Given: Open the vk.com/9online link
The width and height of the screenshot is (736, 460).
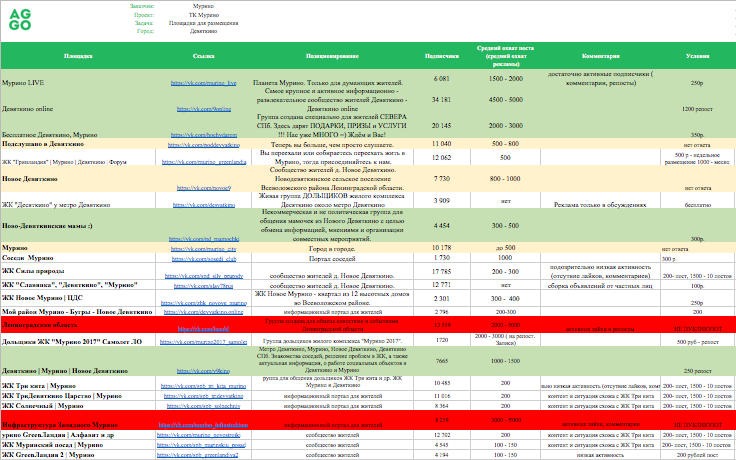Looking at the screenshot, I should click(204, 109).
